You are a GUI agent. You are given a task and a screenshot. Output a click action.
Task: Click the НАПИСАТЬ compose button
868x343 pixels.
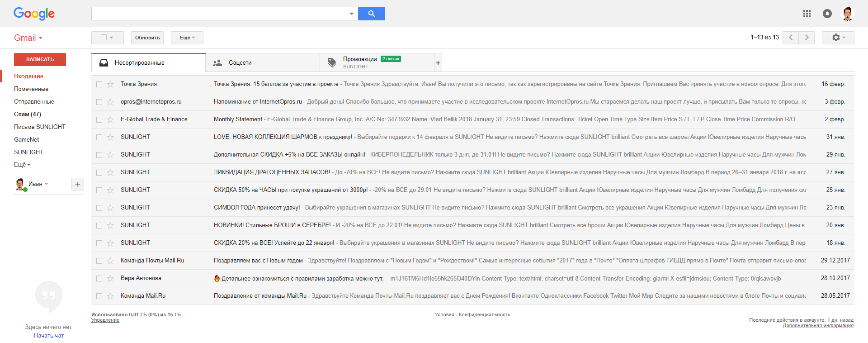click(40, 59)
